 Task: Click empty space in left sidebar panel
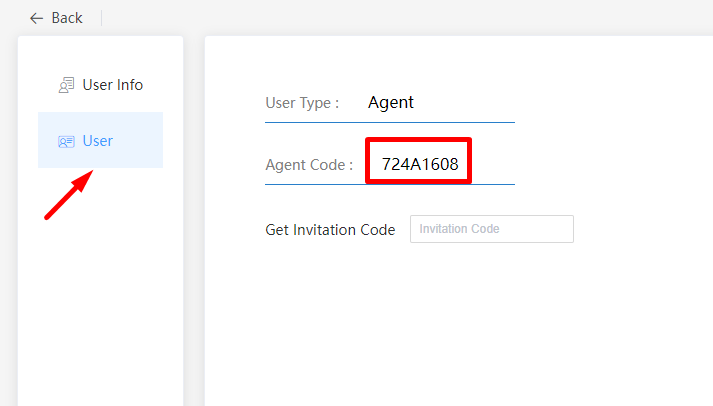(x=100, y=300)
